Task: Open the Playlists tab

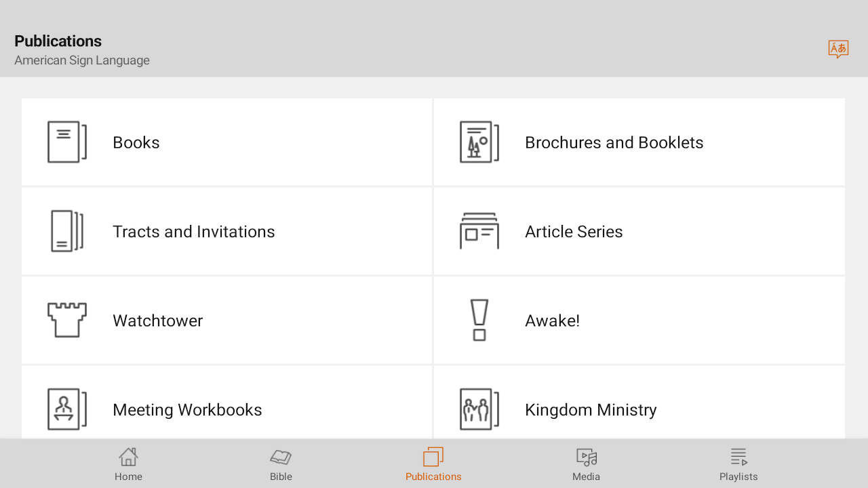Action: pyautogui.click(x=738, y=464)
